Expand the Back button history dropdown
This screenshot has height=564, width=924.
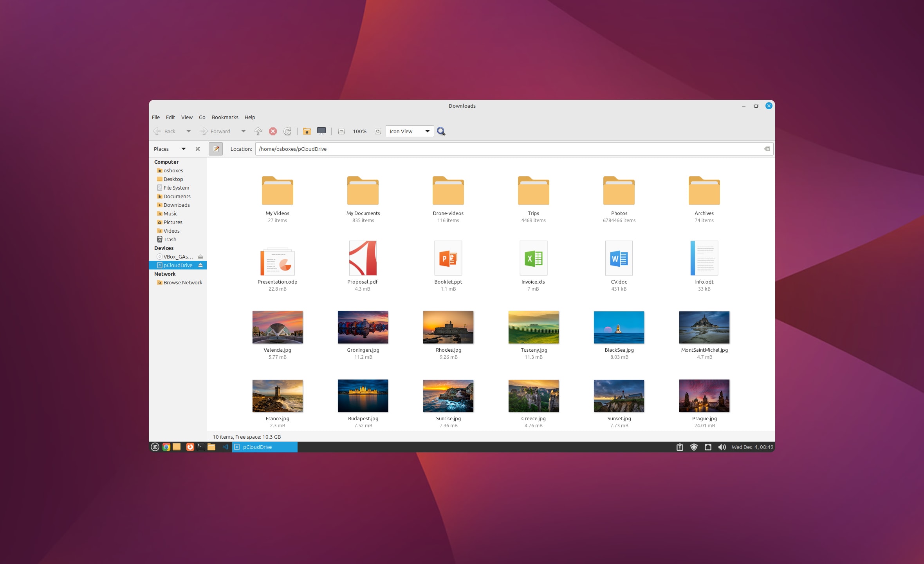pyautogui.click(x=188, y=131)
